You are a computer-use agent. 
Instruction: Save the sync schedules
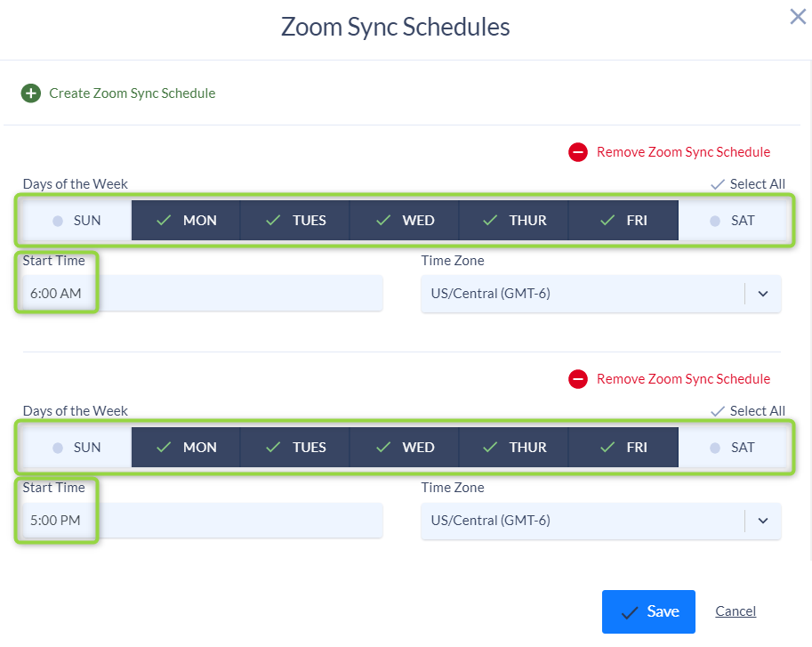tap(648, 611)
